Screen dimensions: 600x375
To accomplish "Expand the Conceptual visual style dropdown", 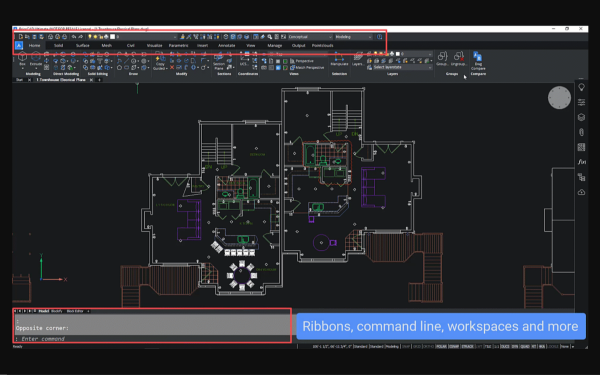I will pyautogui.click(x=310, y=37).
